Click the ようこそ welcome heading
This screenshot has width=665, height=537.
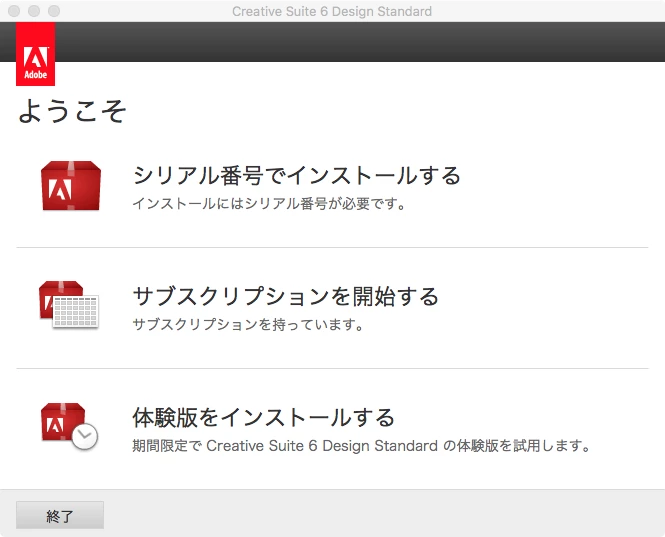73,111
